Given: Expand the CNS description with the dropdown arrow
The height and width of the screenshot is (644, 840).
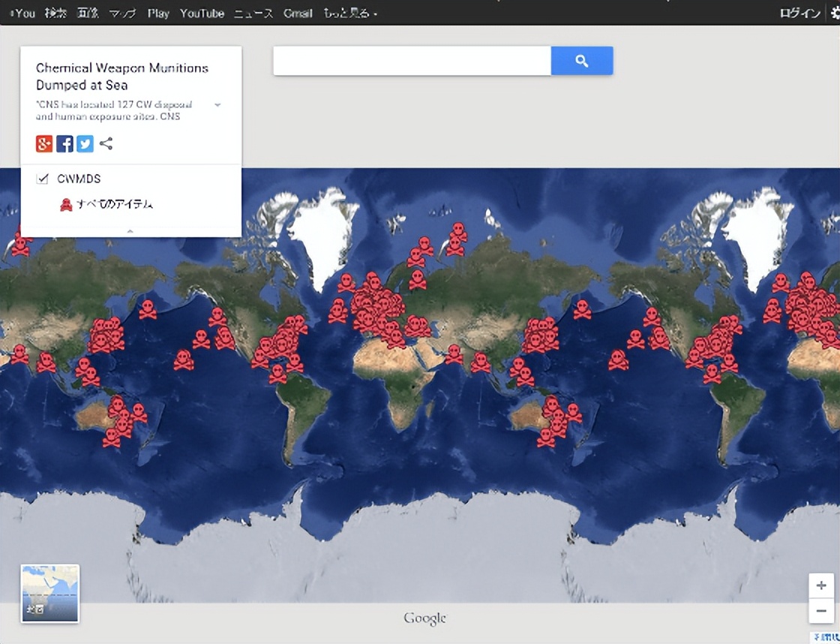Looking at the screenshot, I should tap(217, 105).
